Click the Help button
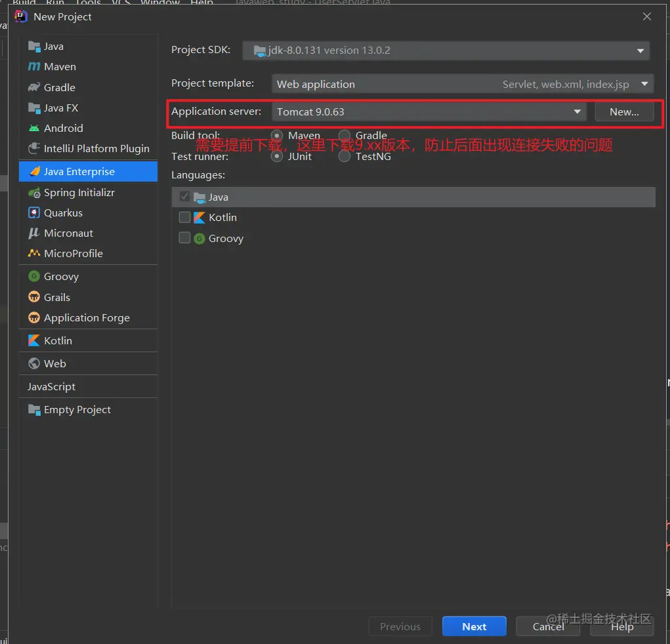 (622, 626)
